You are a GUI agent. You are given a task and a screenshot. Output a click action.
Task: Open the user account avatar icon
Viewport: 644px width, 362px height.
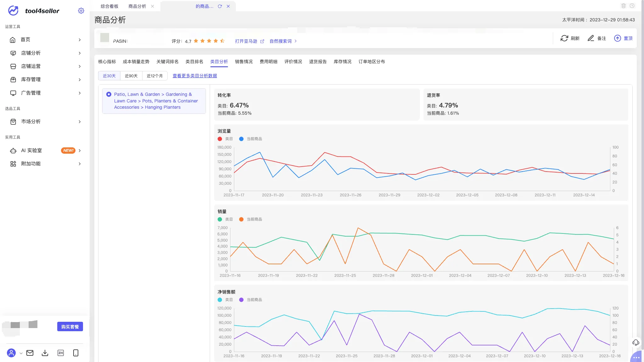[11, 353]
